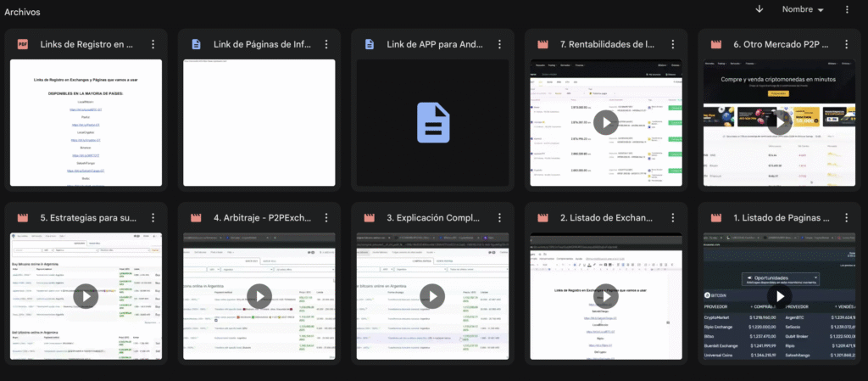Play the 7. Rentabilidades video

[x=605, y=122]
